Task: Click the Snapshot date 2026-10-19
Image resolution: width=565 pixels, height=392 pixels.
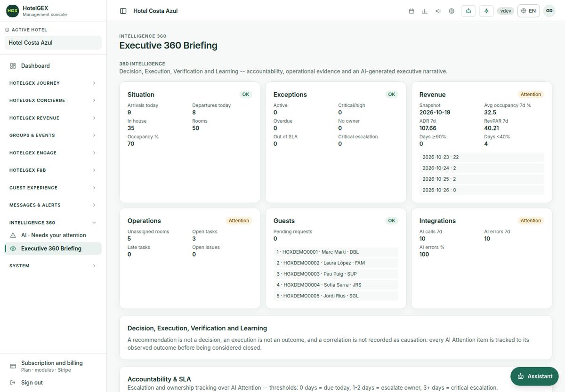Action: coord(435,112)
